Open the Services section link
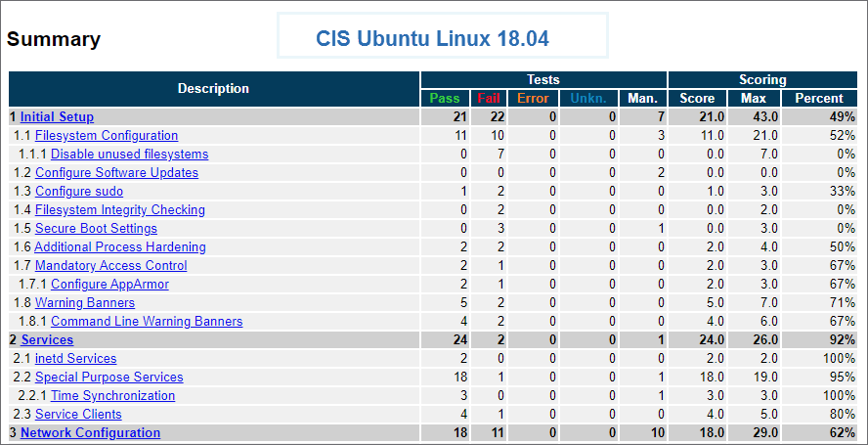This screenshot has width=868, height=445. [47, 339]
